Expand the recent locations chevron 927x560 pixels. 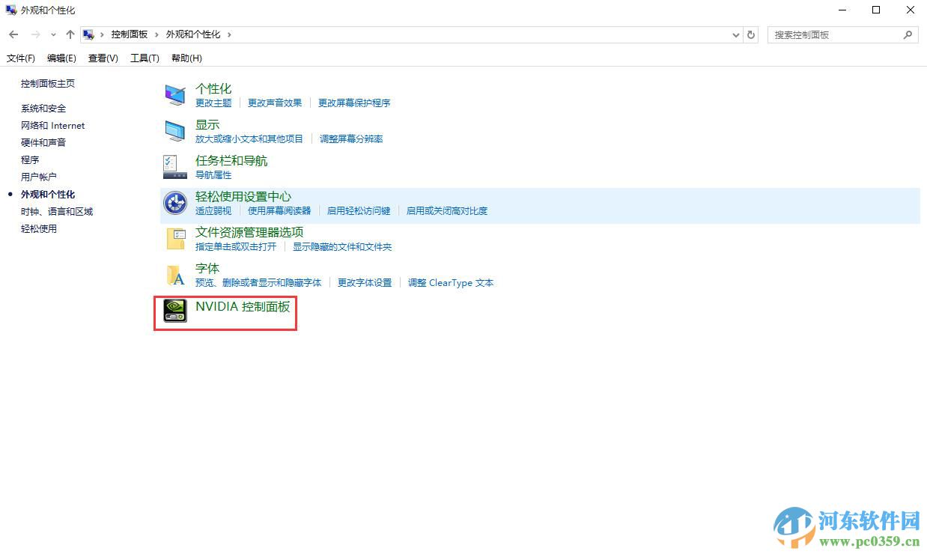(52, 34)
